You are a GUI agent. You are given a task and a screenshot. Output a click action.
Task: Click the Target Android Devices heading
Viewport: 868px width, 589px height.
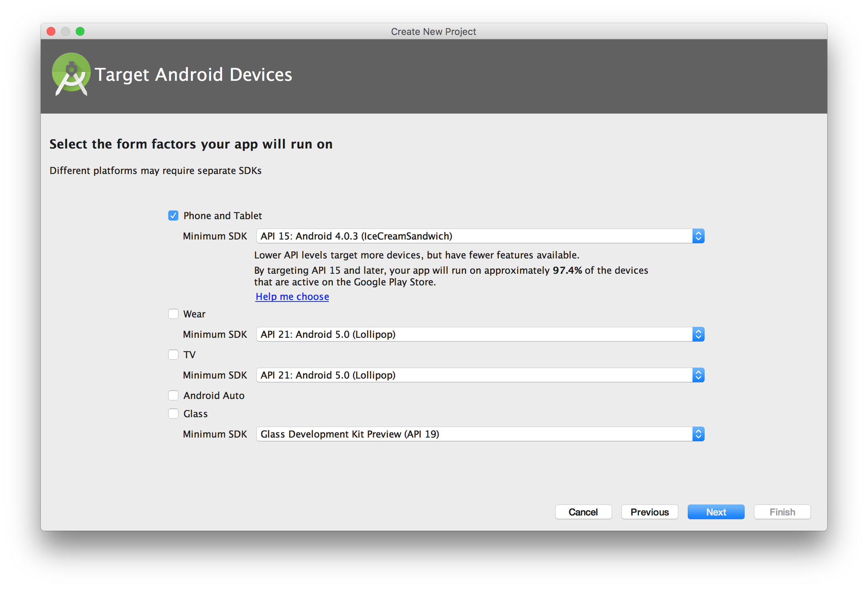pos(193,75)
